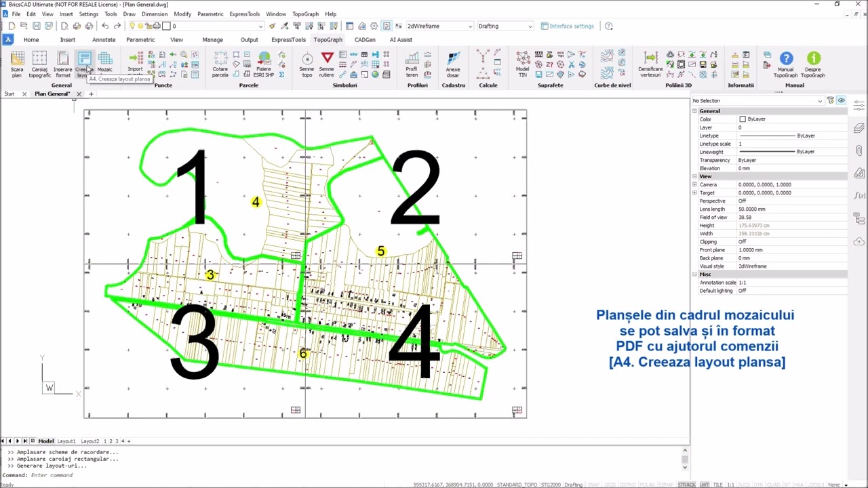The width and height of the screenshot is (868, 488).
Task: Open Manual TopoGraph help
Action: click(786, 64)
